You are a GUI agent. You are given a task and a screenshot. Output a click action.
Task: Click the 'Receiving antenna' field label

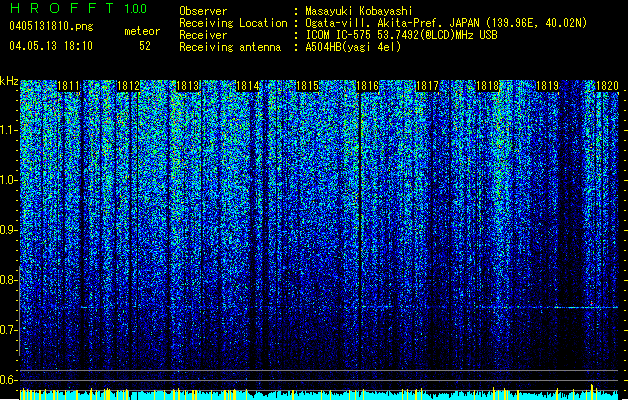click(x=230, y=47)
